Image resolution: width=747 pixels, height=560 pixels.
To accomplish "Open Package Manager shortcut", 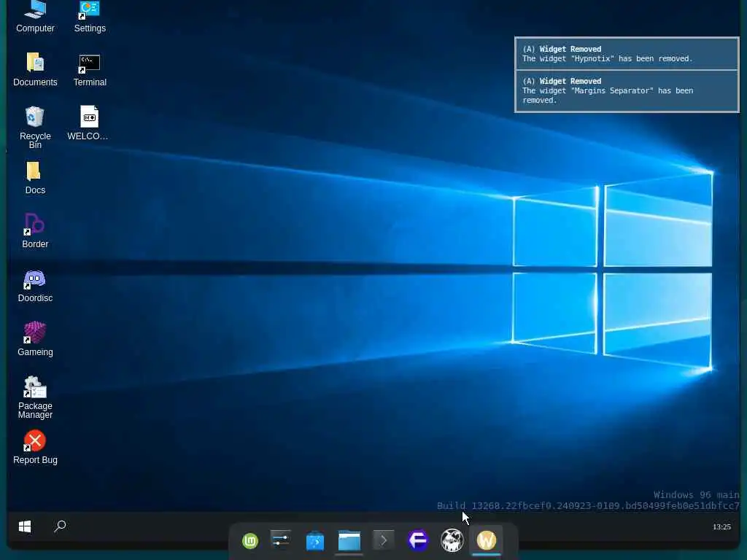I will [35, 397].
